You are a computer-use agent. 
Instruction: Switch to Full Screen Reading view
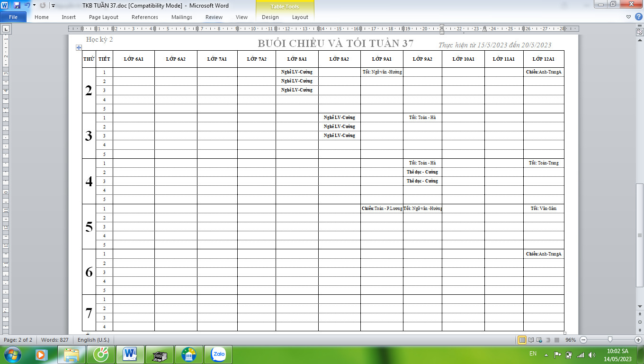pos(530,340)
